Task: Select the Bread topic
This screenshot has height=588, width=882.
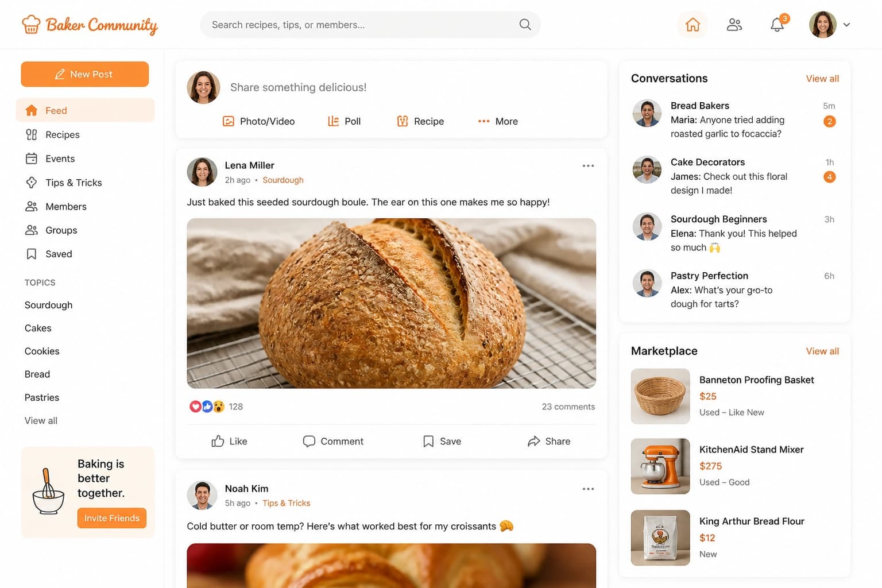Action: pyautogui.click(x=37, y=374)
